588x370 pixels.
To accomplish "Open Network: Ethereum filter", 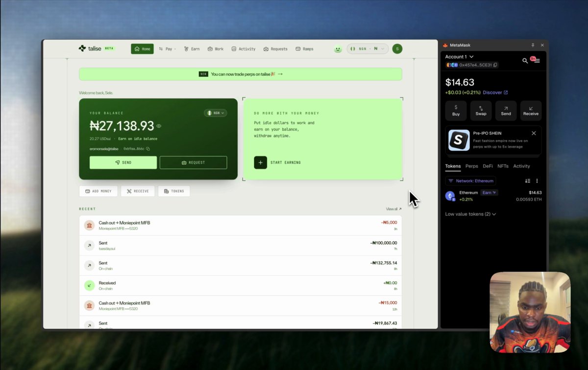I will 470,181.
